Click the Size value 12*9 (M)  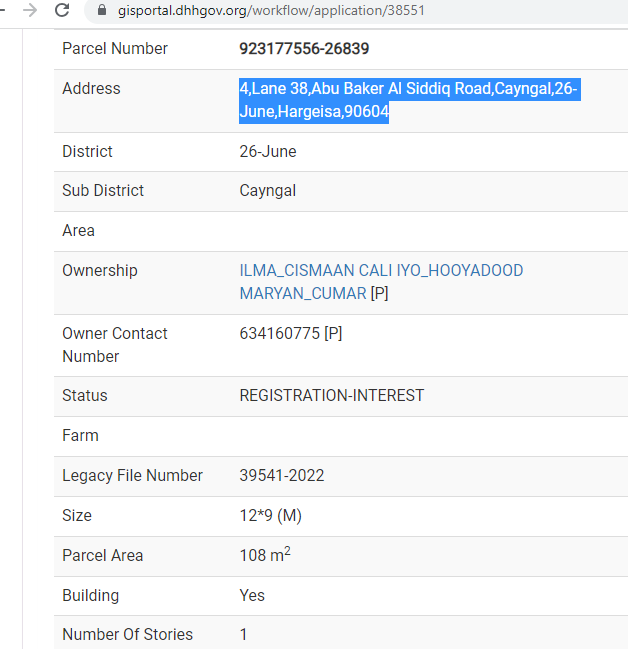tap(270, 515)
